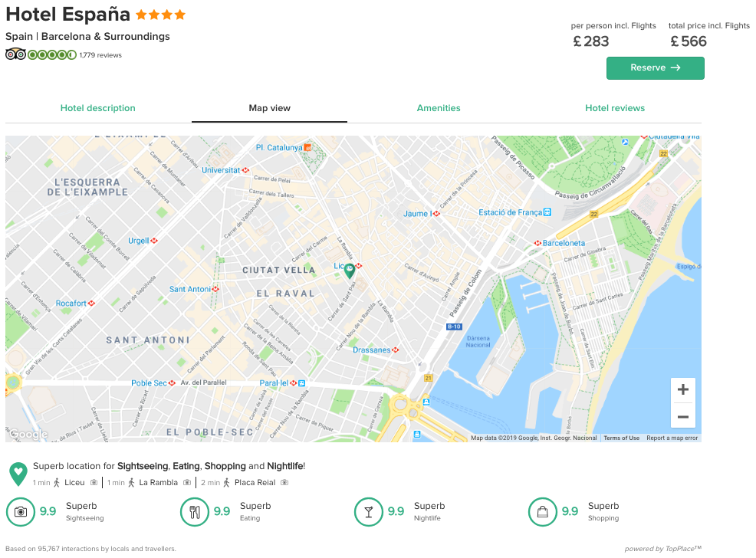Click the Sightseeing camera score icon

click(21, 512)
